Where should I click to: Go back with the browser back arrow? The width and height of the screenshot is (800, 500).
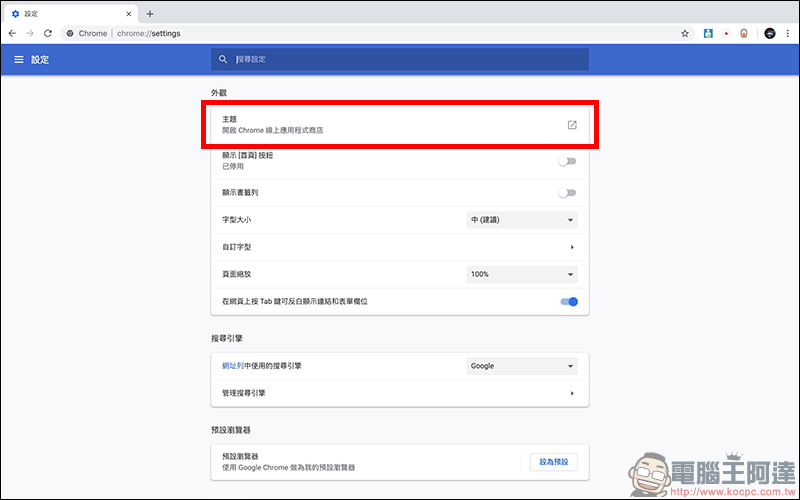(x=12, y=33)
